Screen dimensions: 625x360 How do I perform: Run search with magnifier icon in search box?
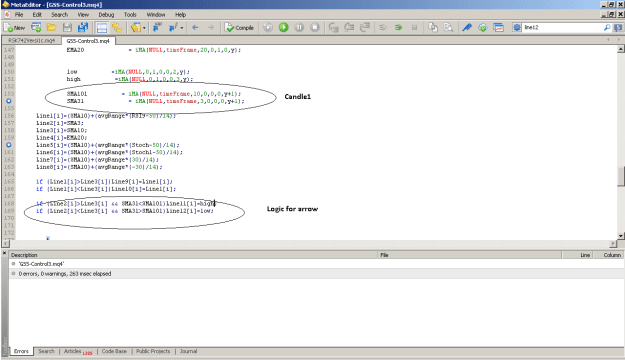click(x=607, y=28)
